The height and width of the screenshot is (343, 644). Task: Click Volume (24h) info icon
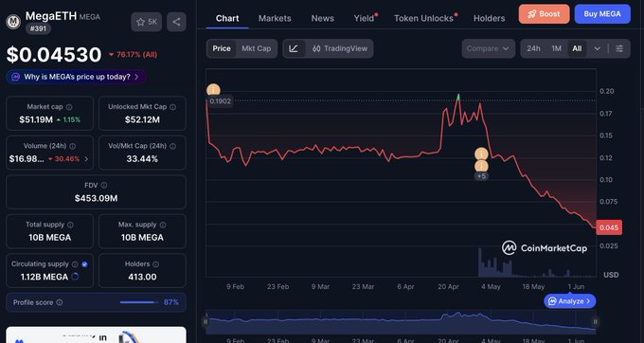(x=72, y=146)
